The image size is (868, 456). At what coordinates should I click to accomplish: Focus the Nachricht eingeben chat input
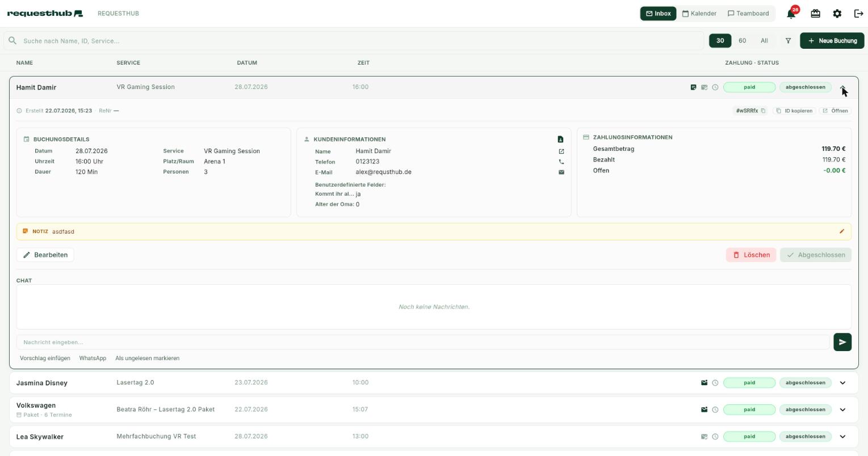pos(423,342)
